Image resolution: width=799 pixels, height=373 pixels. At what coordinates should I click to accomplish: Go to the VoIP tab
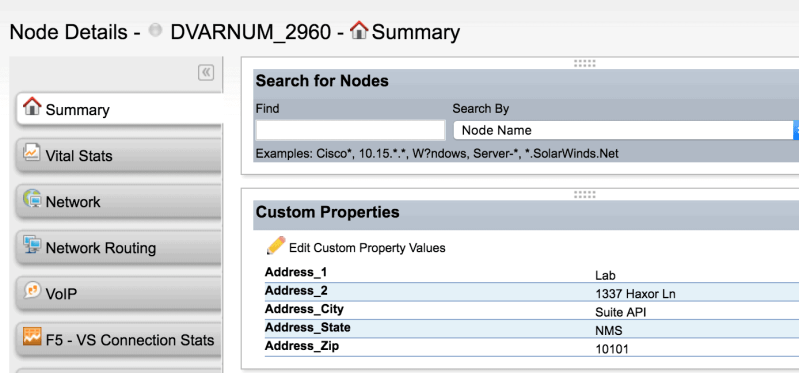[x=119, y=294]
